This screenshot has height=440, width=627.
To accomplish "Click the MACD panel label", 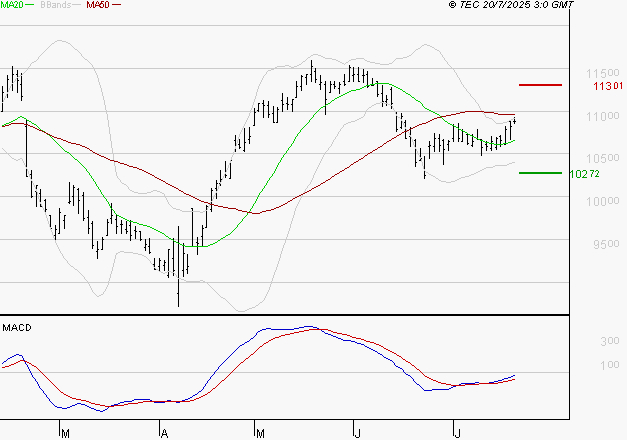I will tap(17, 328).
